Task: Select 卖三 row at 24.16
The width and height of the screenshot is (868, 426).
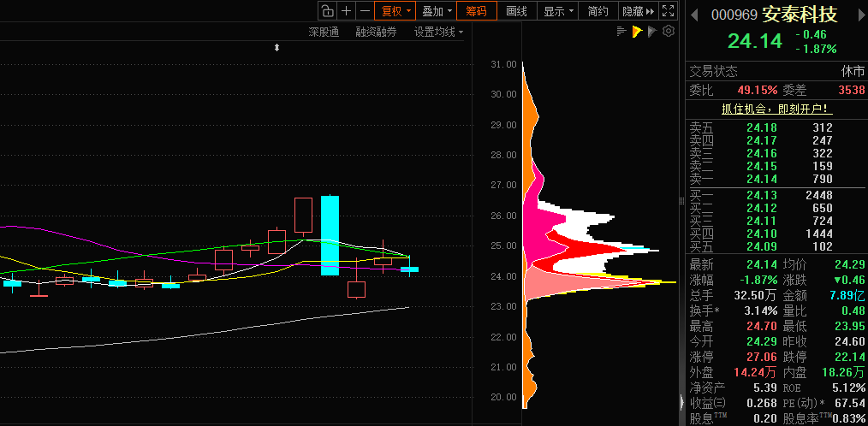Action: tap(776, 153)
